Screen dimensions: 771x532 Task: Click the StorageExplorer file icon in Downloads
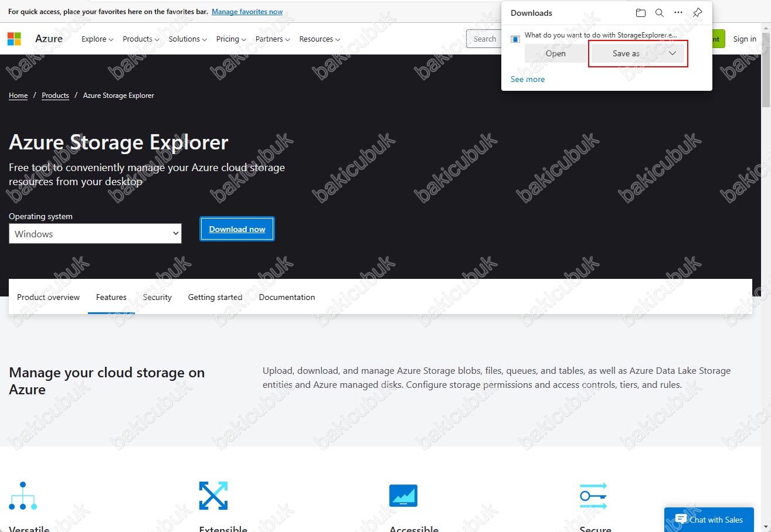point(515,39)
